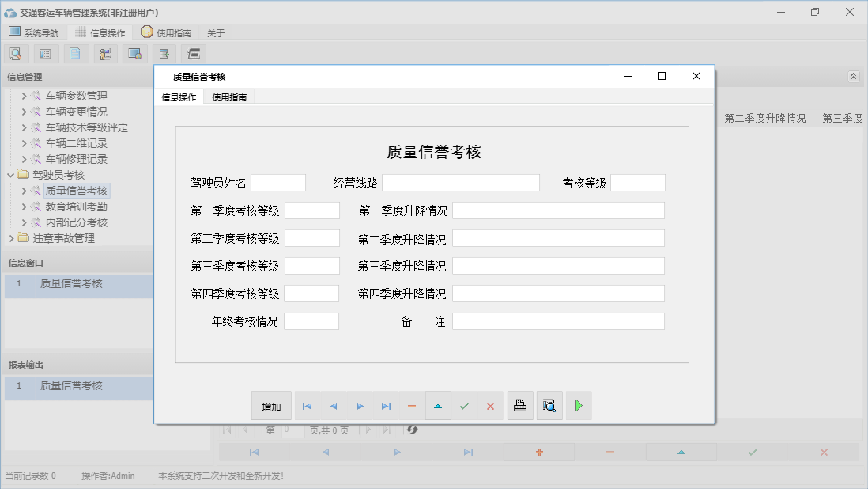The width and height of the screenshot is (868, 489).
Task: Open print preview in the dialog toolbar
Action: click(549, 405)
